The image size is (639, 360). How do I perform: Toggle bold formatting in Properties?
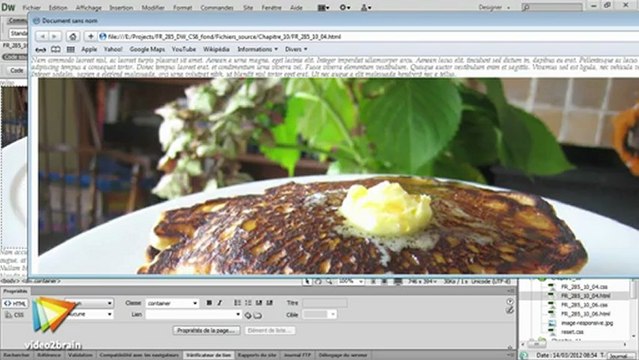[x=209, y=303]
